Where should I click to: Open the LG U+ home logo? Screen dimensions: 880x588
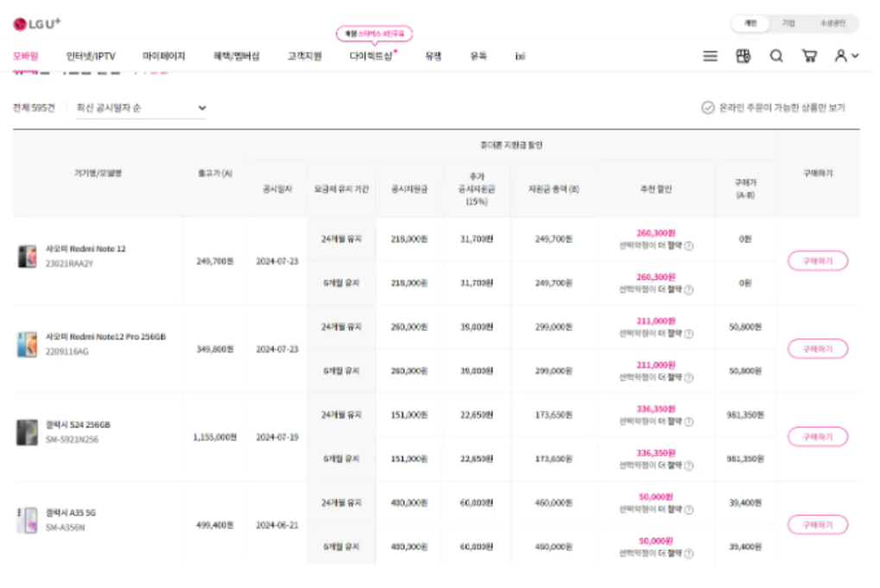(x=37, y=23)
